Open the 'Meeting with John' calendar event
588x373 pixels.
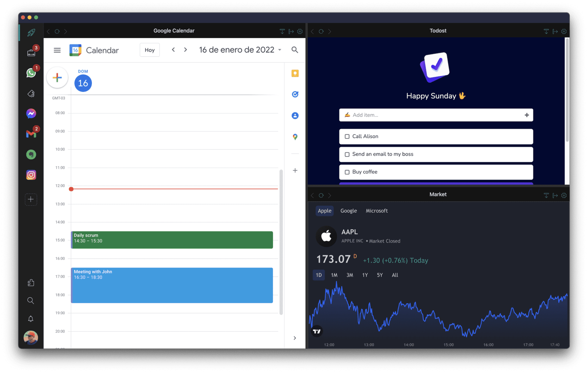[171, 286]
